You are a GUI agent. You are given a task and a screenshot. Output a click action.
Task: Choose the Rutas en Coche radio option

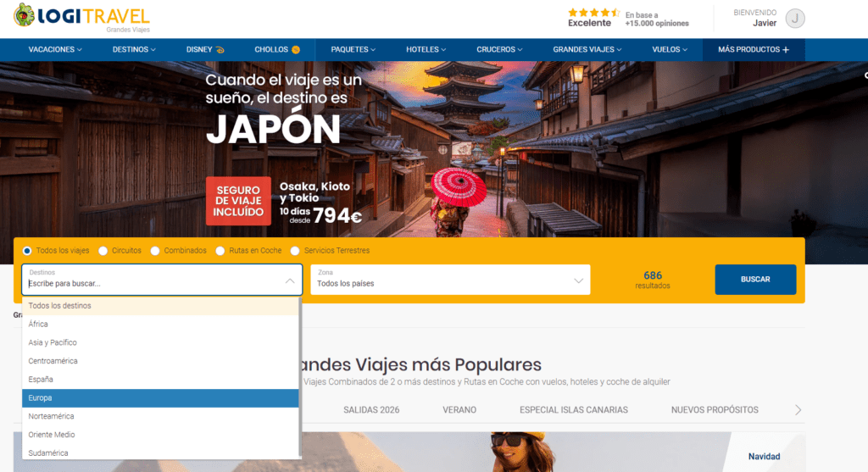(x=220, y=251)
